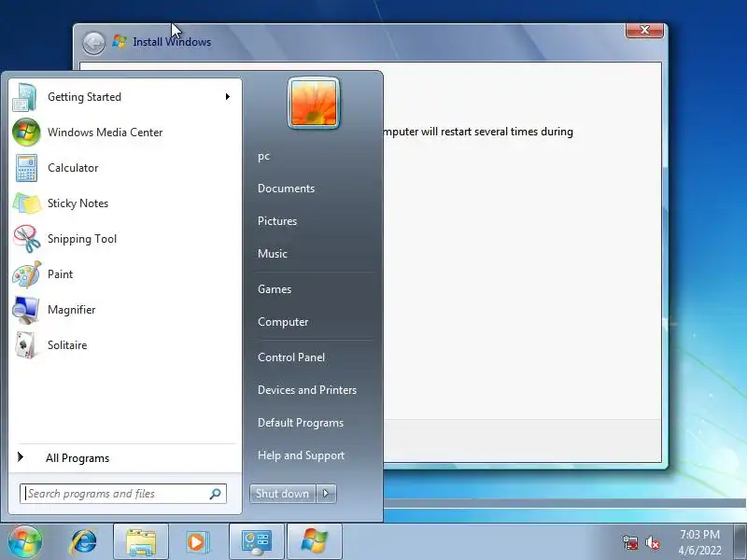The image size is (747, 560).
Task: Select the Calculator text label
Action: [x=73, y=168]
